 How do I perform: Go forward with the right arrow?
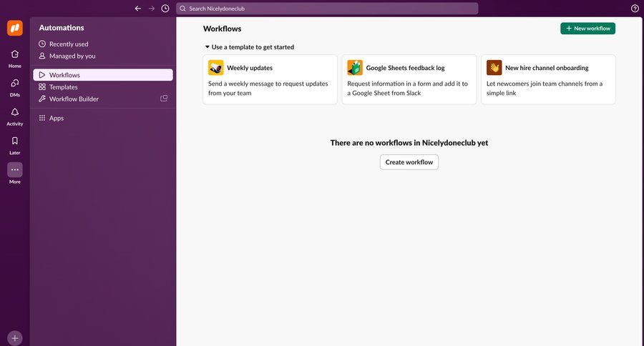tap(152, 8)
